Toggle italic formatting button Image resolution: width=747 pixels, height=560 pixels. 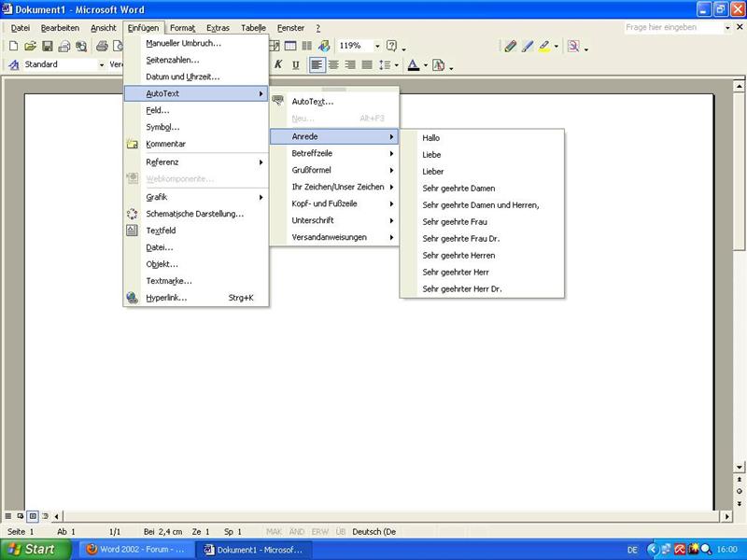click(x=278, y=65)
